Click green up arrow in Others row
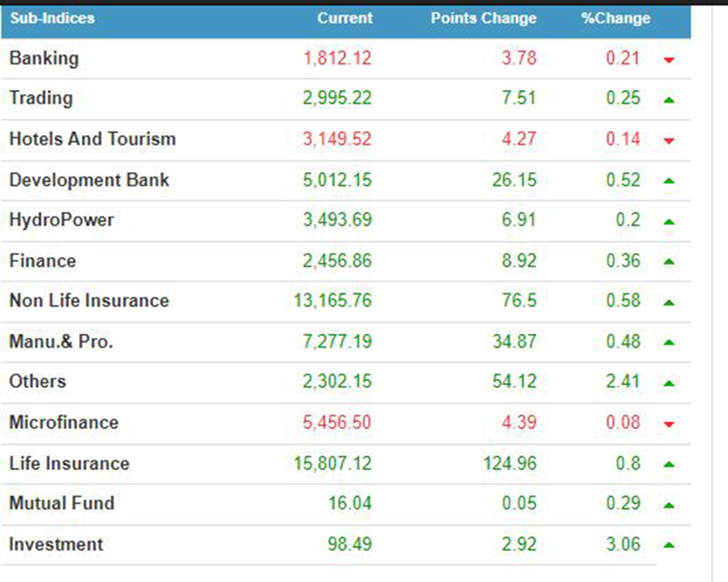This screenshot has height=582, width=728. pos(669,383)
